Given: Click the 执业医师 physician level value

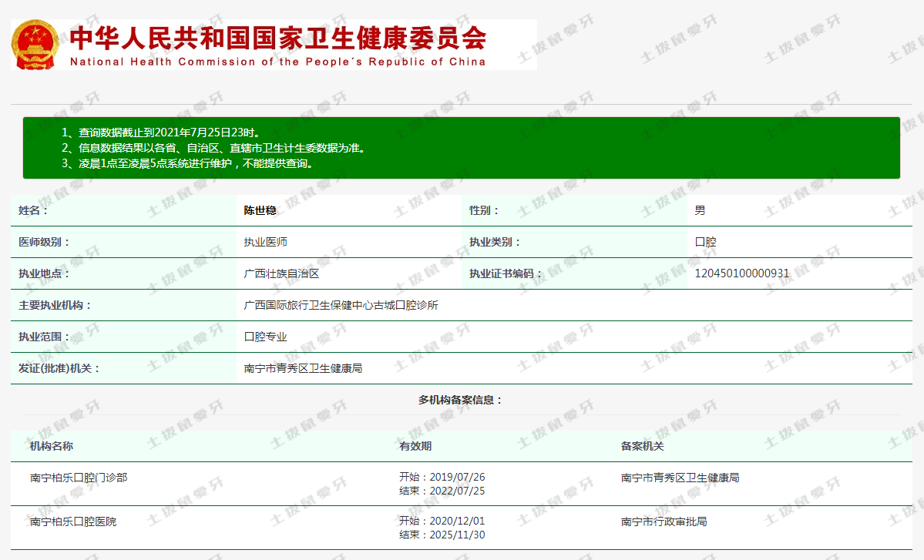Looking at the screenshot, I should (265, 242).
